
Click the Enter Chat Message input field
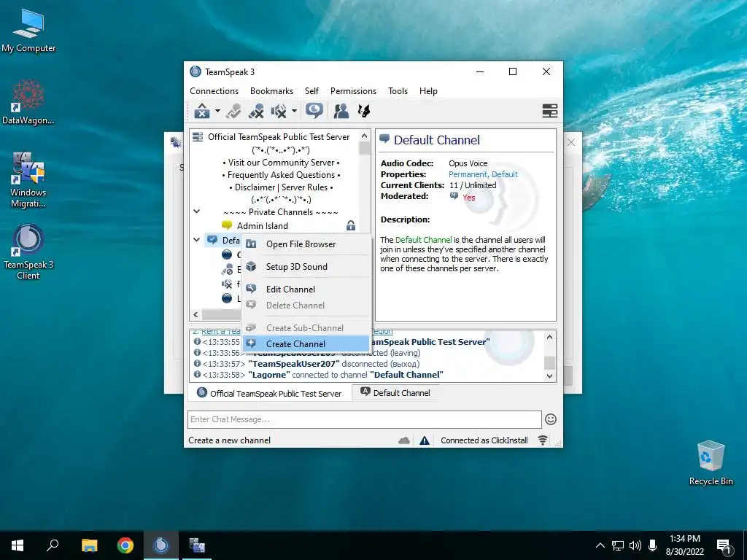tap(365, 419)
